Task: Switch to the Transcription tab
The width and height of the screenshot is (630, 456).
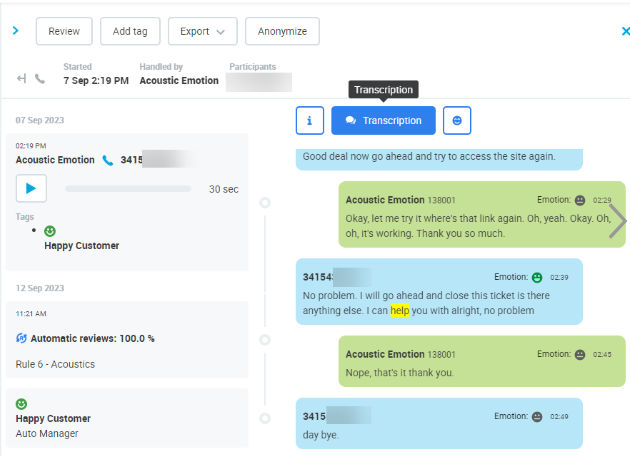Action: pyautogui.click(x=383, y=120)
